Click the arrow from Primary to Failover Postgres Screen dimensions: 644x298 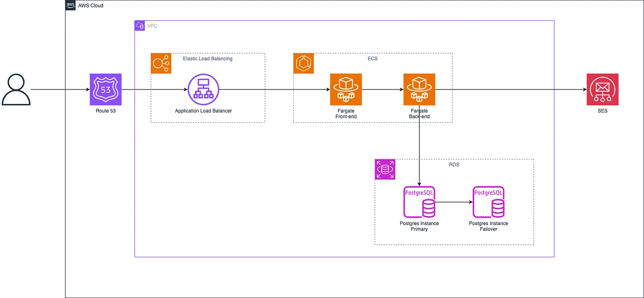(x=453, y=202)
